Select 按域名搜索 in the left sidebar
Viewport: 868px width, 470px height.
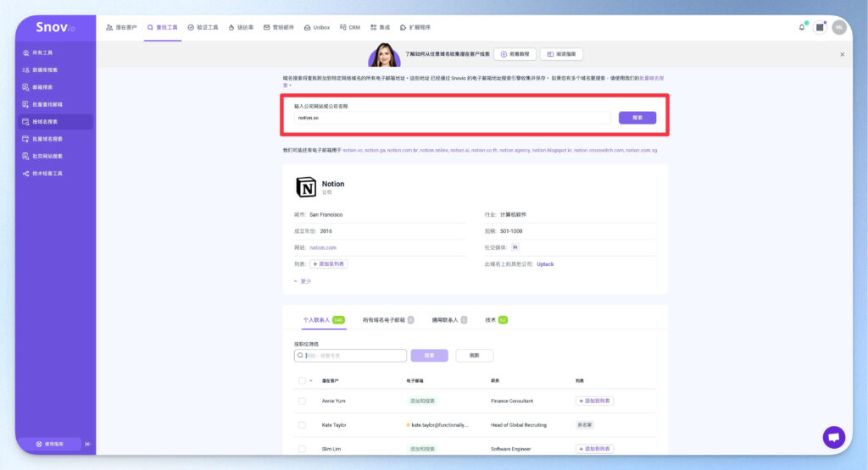point(55,121)
